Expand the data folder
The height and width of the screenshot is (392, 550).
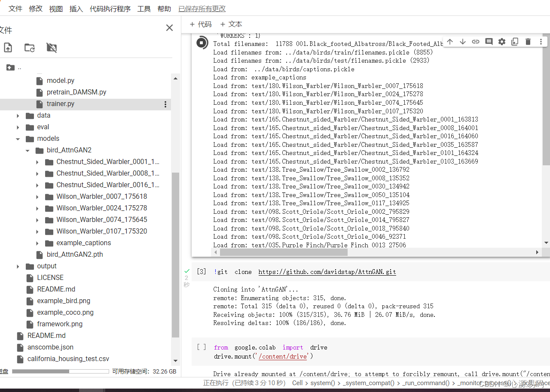(x=18, y=116)
